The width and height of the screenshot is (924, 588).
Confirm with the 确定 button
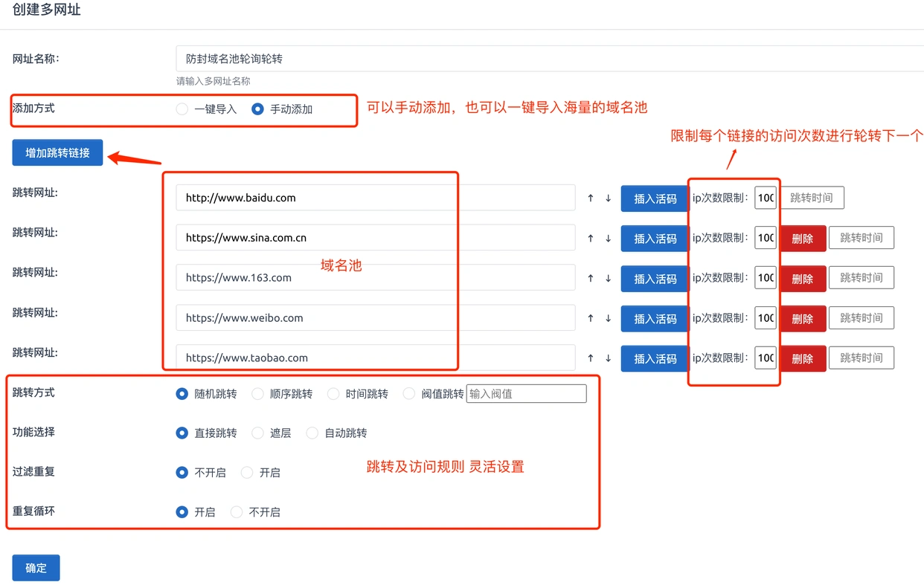tap(36, 568)
